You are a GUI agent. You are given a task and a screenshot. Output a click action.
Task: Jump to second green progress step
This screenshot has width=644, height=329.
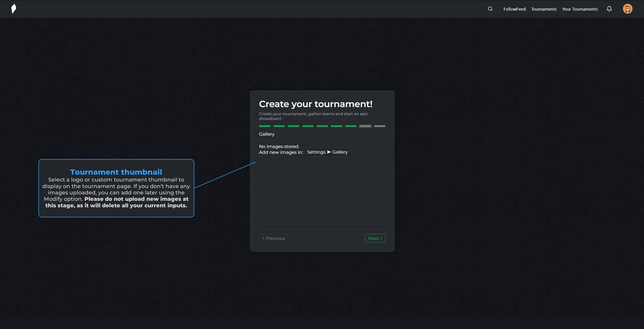279,126
